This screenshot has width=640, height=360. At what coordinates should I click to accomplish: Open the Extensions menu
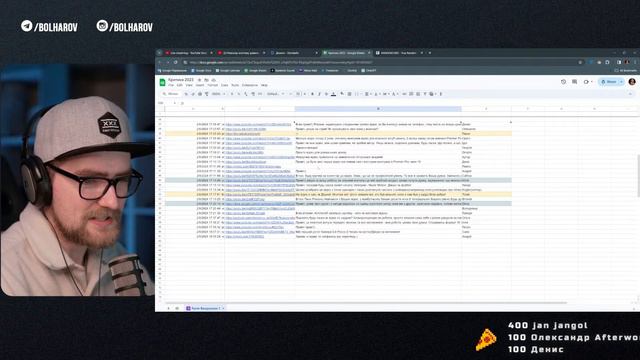click(x=250, y=85)
